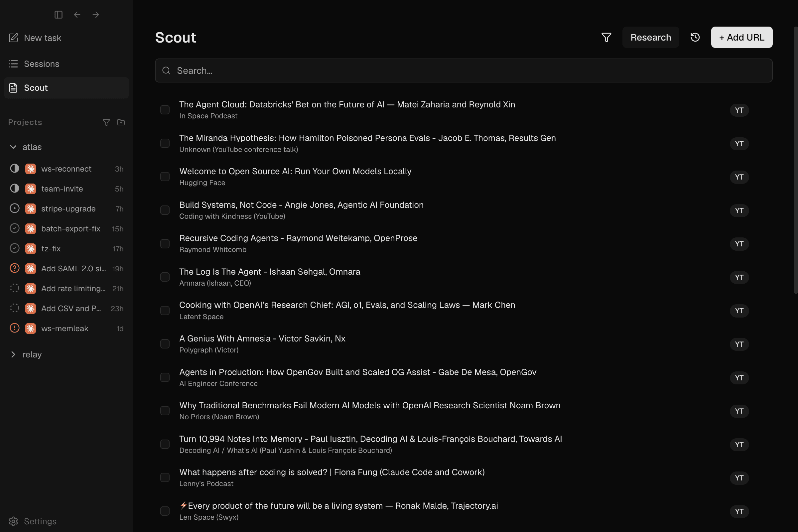
Task: Click the stripe-upgrade status circle icon
Action: click(x=15, y=209)
